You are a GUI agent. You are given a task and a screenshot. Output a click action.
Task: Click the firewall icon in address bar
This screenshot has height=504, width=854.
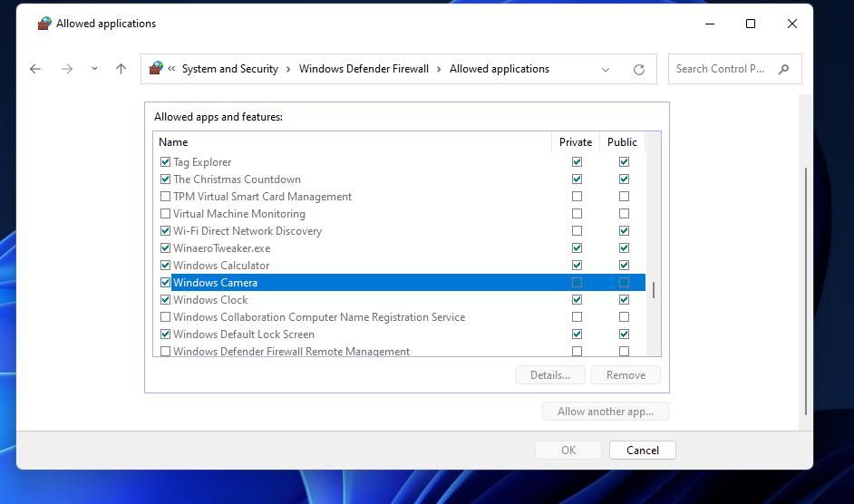[156, 69]
